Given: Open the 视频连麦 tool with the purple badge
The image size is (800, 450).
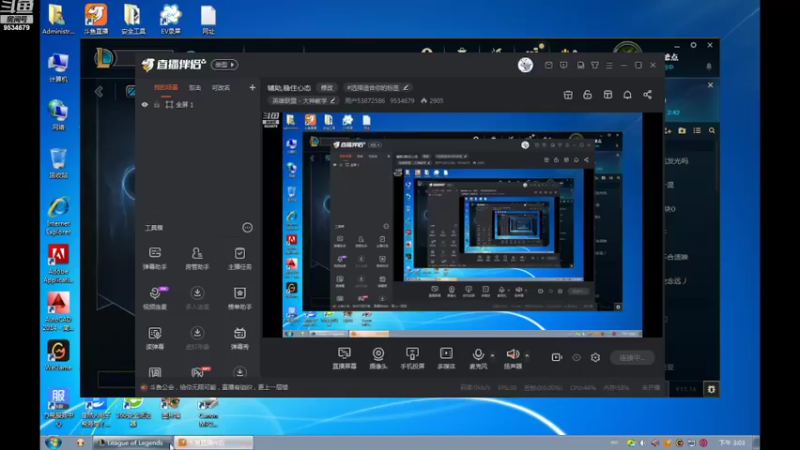Looking at the screenshot, I should (155, 298).
